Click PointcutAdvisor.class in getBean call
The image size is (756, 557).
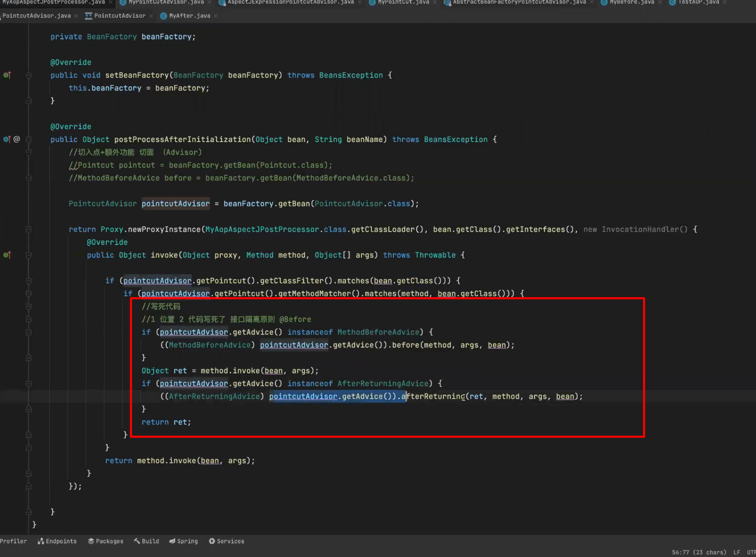(362, 204)
